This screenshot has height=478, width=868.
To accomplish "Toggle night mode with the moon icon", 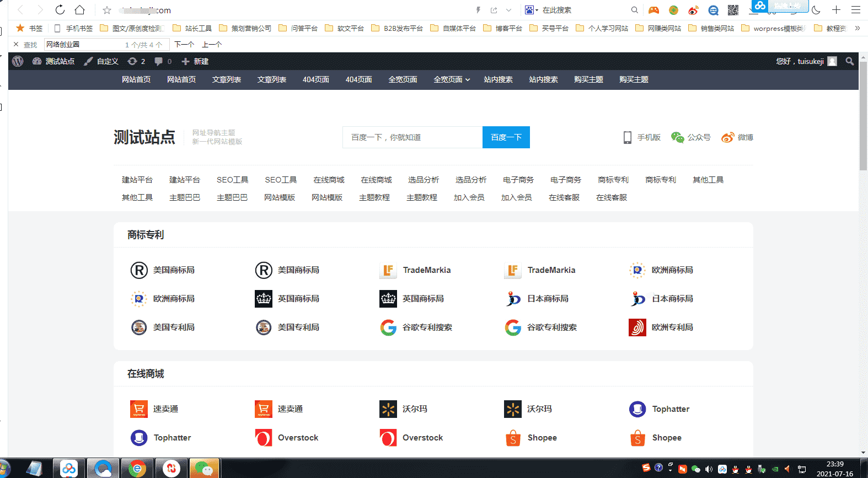I will tap(816, 10).
